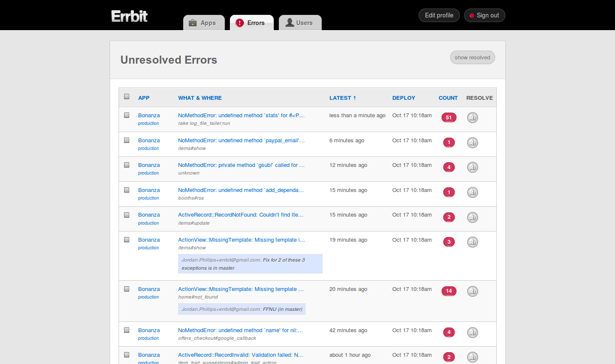Select the checkbox on the `paypal_email' error row
The image size is (615, 364).
coord(126,140)
